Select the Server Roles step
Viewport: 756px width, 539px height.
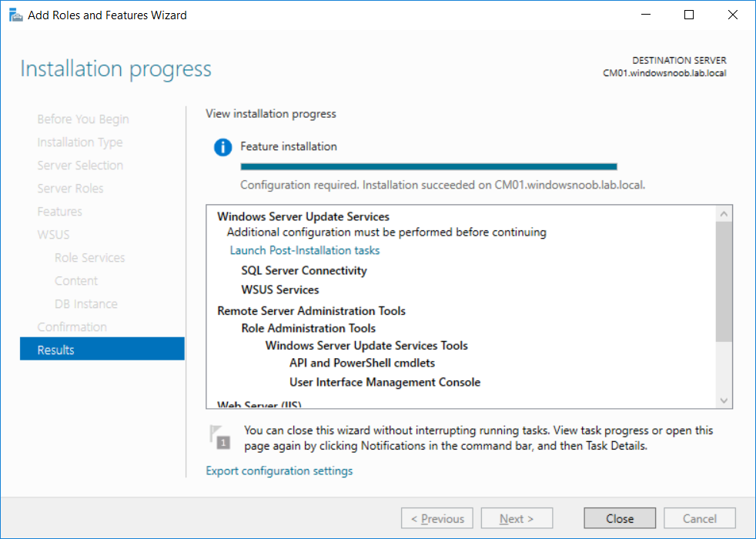70,188
